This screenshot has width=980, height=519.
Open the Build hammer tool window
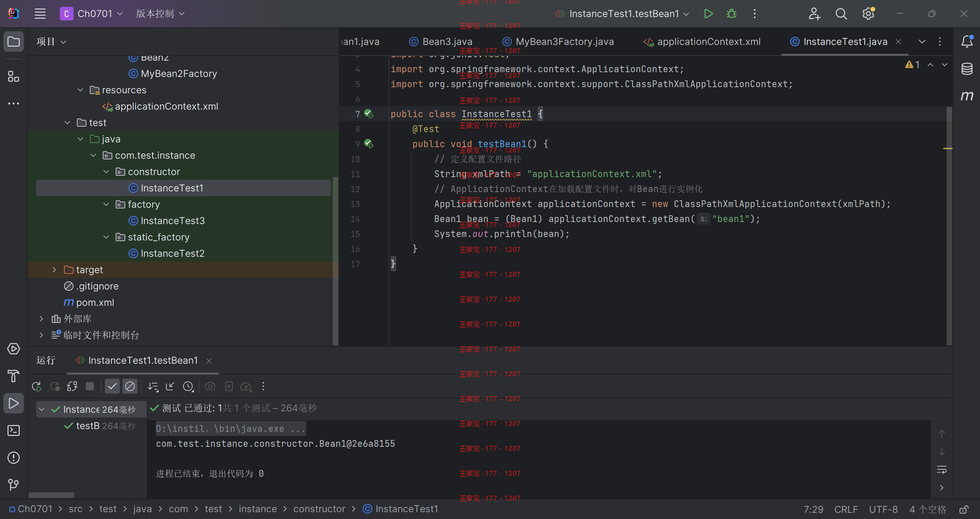click(14, 376)
